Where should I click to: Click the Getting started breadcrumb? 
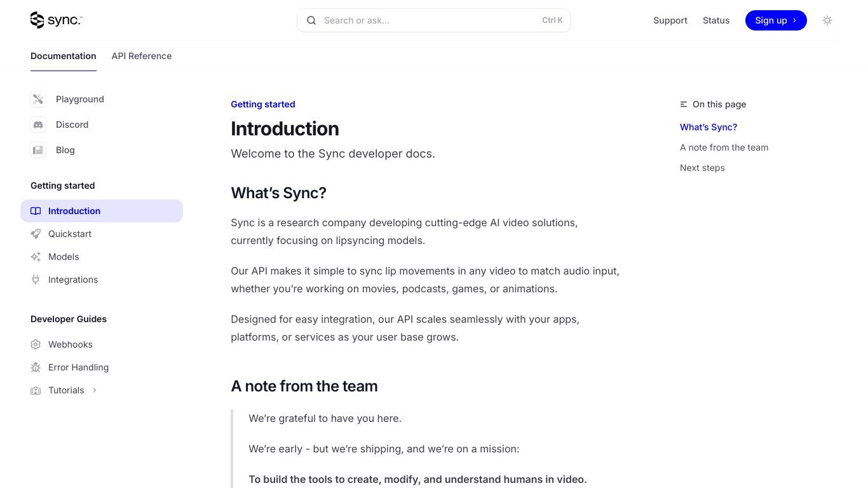[263, 104]
